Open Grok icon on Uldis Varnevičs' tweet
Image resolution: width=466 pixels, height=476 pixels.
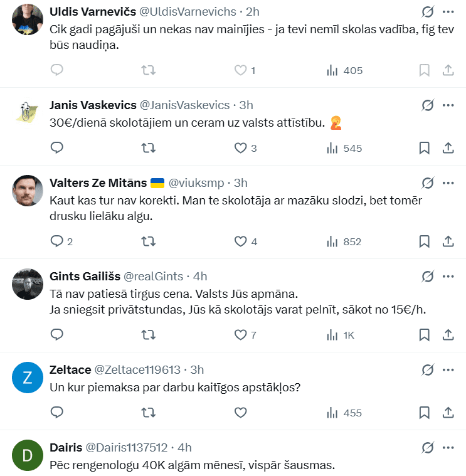428,12
